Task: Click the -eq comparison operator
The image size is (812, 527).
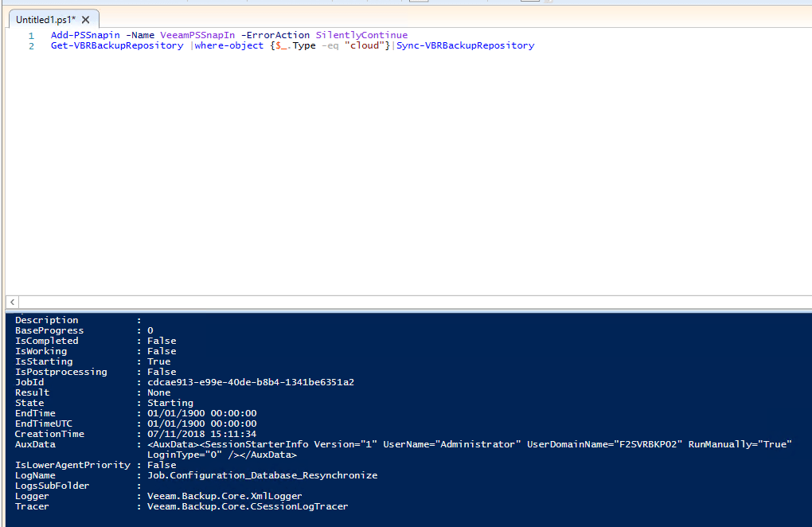Action: [330, 45]
